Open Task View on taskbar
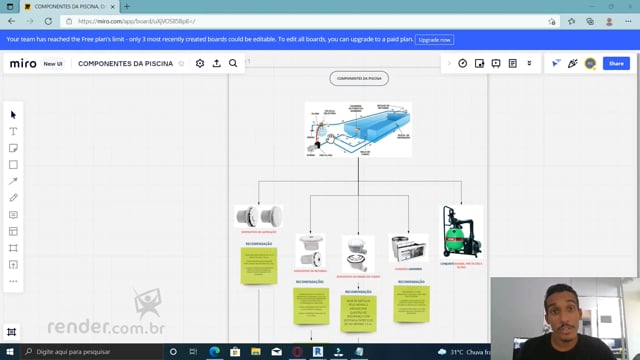Viewport: 640px width, 360px height. coord(193,352)
